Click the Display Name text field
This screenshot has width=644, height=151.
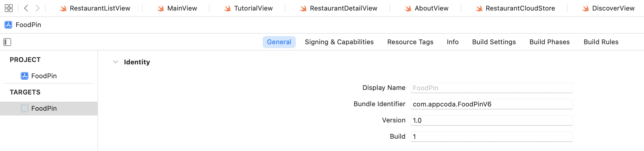(491, 88)
